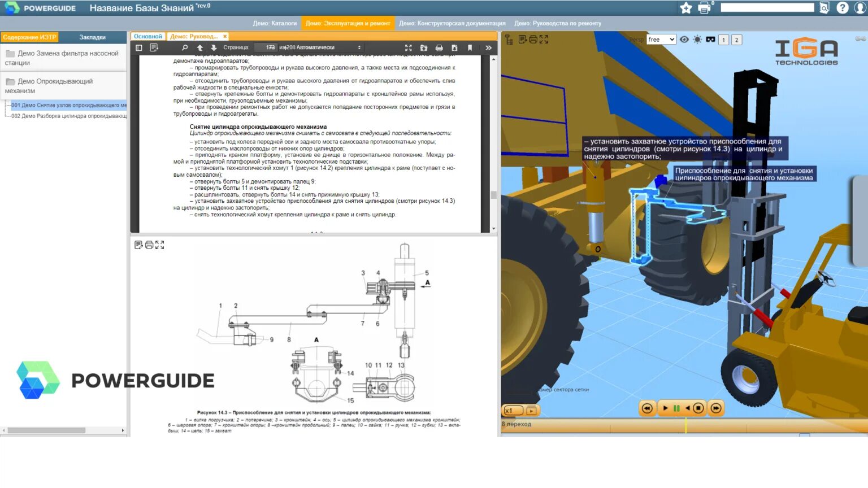Open 3D scene structure tree icon
Image resolution: width=868 pixels, height=488 pixels.
click(509, 40)
